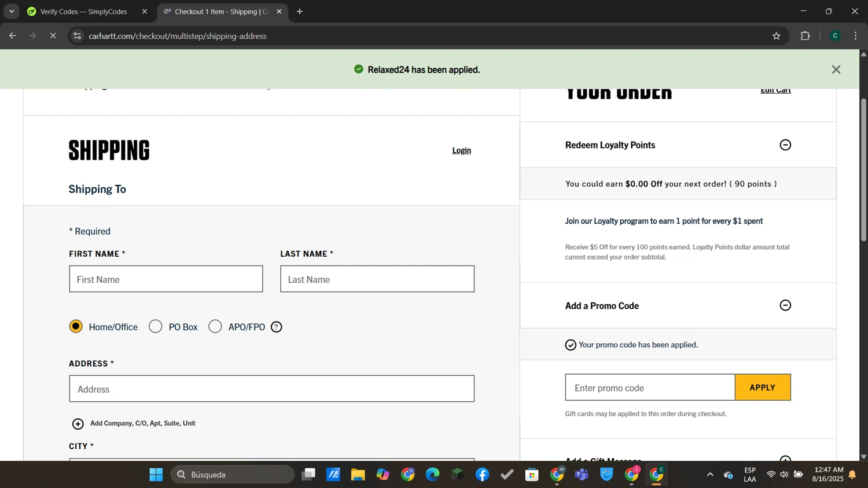Select the Checkout 1 Item - Shipping tab
868x488 pixels.
[222, 12]
